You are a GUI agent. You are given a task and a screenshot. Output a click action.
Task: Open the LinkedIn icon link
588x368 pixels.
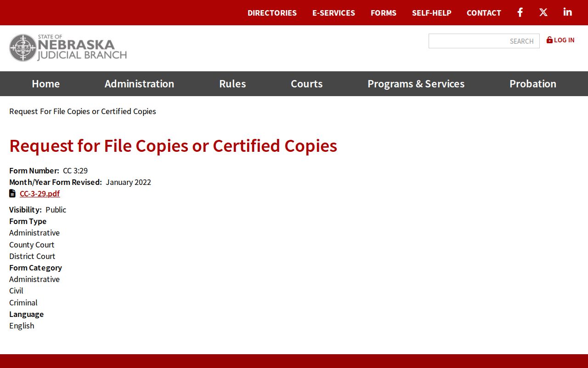click(568, 12)
